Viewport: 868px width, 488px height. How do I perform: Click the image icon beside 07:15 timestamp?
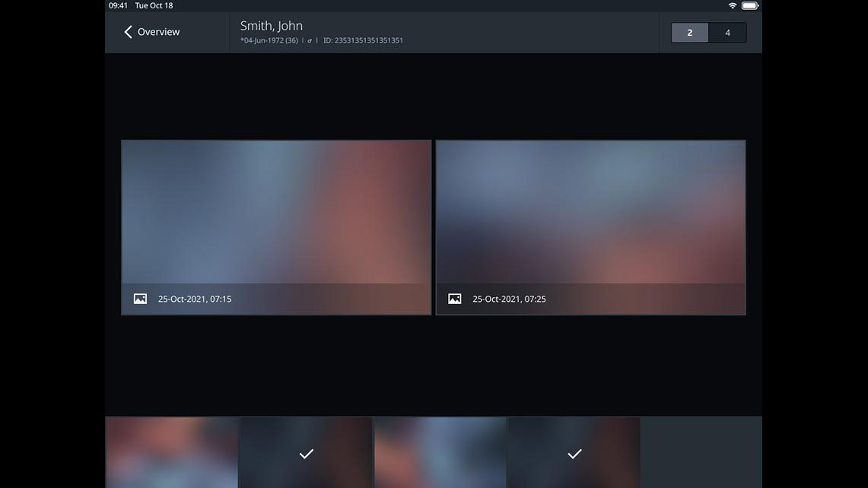(140, 299)
